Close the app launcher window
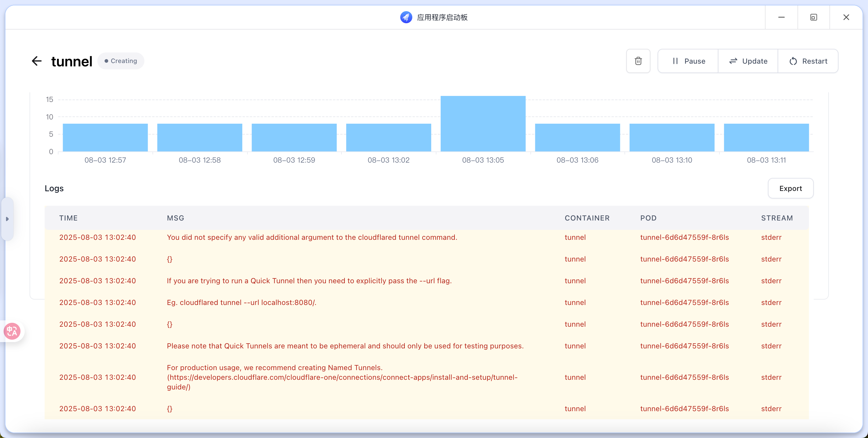This screenshot has height=438, width=868. (x=846, y=17)
